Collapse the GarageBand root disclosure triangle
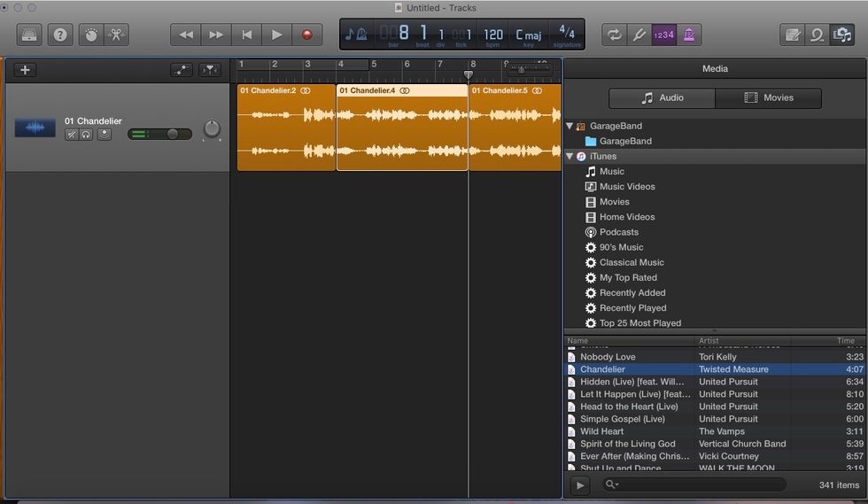 tap(569, 126)
